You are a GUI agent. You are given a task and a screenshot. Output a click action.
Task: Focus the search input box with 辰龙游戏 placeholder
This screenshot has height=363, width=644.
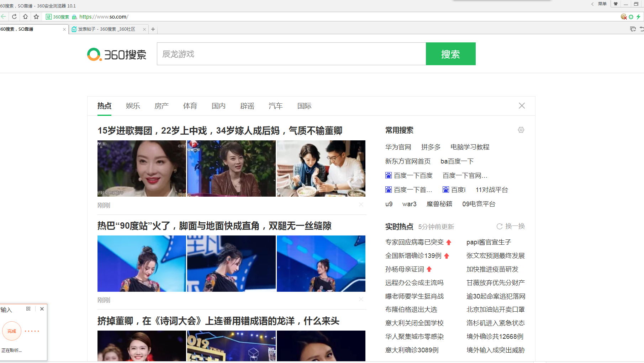point(291,54)
